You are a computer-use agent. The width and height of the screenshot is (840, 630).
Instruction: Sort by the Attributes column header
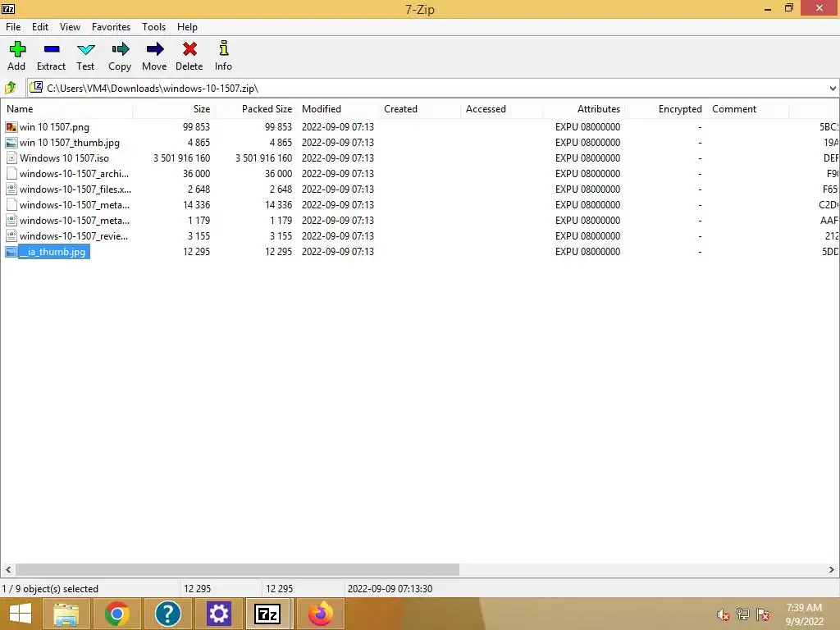point(583,109)
